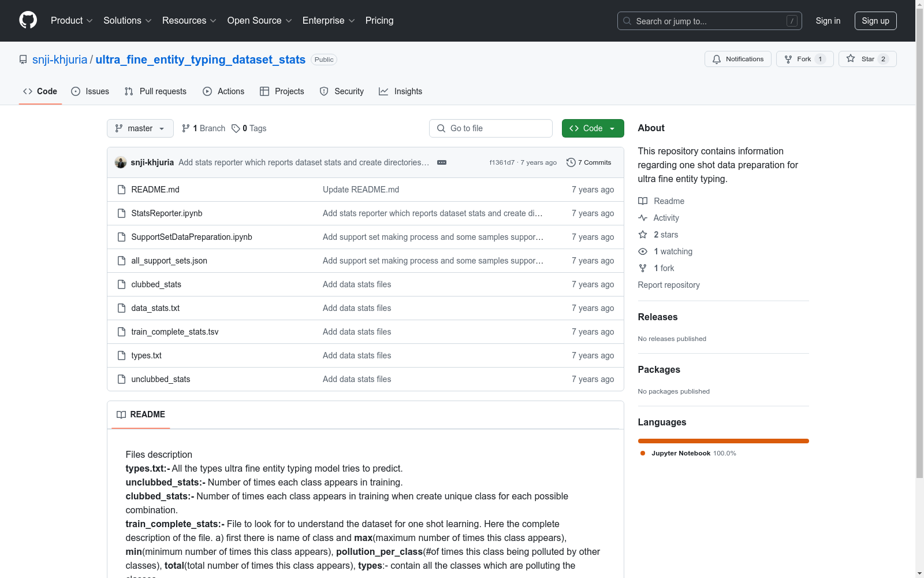924x578 pixels.
Task: Click the fork icon in Fork button
Action: pyautogui.click(x=788, y=59)
